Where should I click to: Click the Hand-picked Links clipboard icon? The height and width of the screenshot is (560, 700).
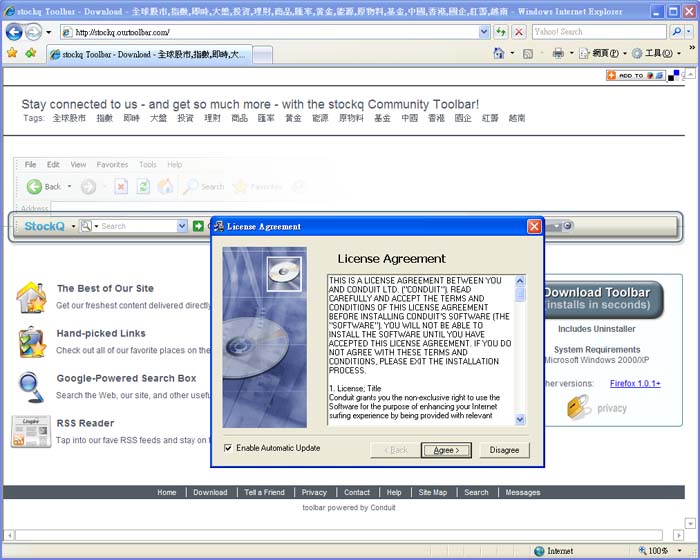(x=32, y=342)
